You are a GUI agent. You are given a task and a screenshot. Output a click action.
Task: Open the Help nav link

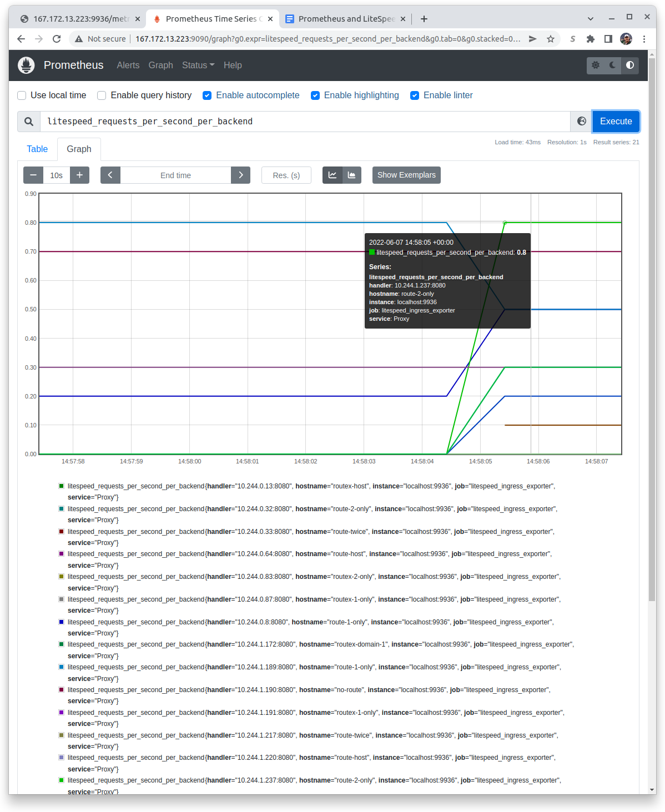[x=233, y=65]
